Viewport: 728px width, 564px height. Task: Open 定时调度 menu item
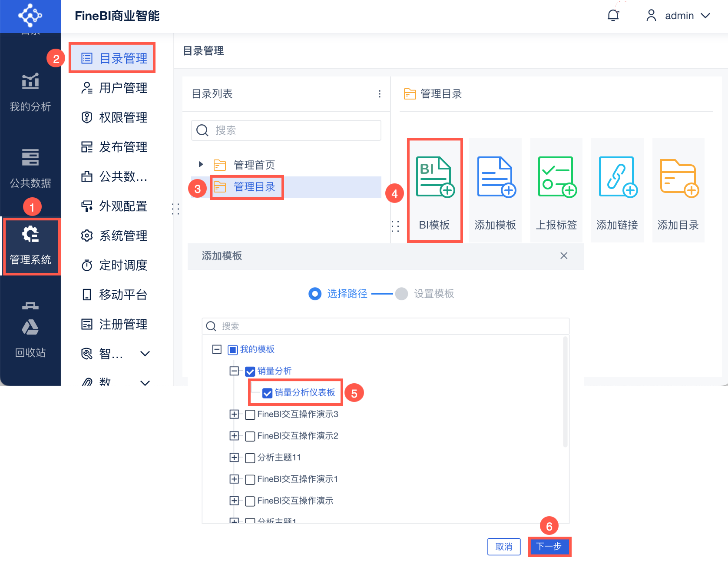[x=115, y=265]
